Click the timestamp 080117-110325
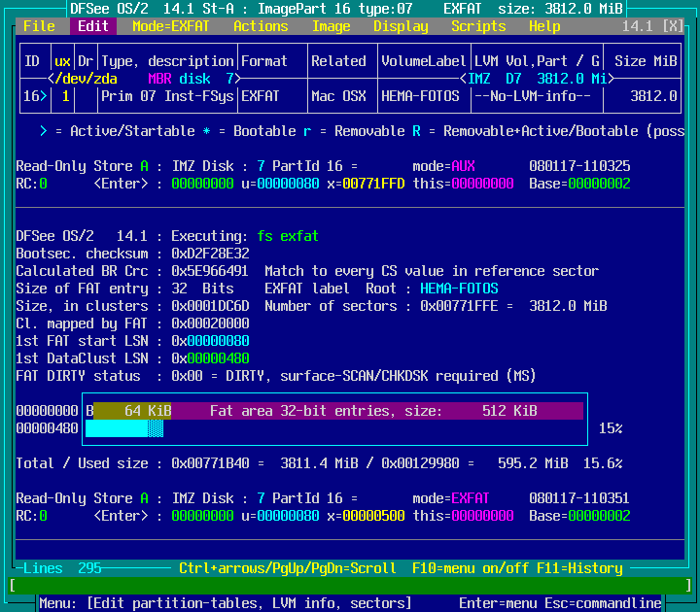The height and width of the screenshot is (612, 700). [x=579, y=166]
